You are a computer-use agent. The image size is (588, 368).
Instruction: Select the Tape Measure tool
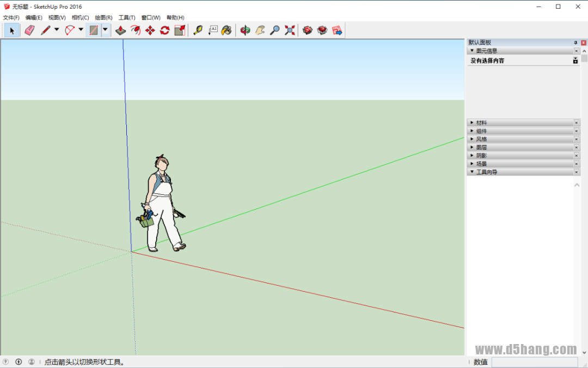coord(198,30)
